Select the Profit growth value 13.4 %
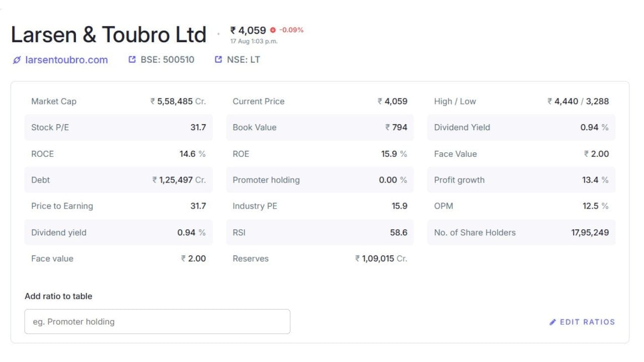Viewport: 644px width, 362px height. pyautogui.click(x=595, y=180)
